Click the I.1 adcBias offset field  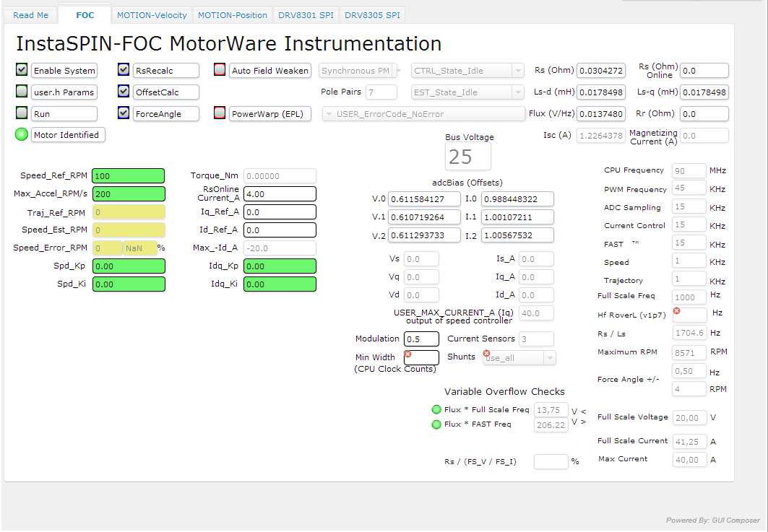click(517, 217)
